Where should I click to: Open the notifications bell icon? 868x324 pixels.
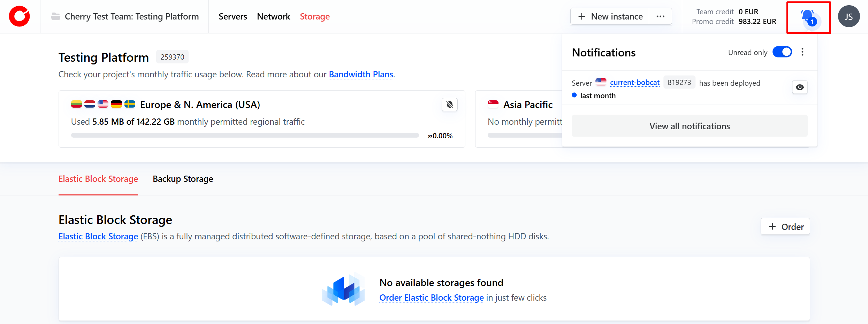coord(808,17)
